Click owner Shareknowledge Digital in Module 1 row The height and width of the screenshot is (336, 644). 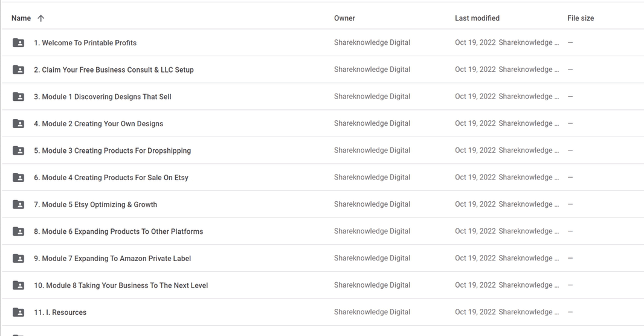[x=372, y=97]
